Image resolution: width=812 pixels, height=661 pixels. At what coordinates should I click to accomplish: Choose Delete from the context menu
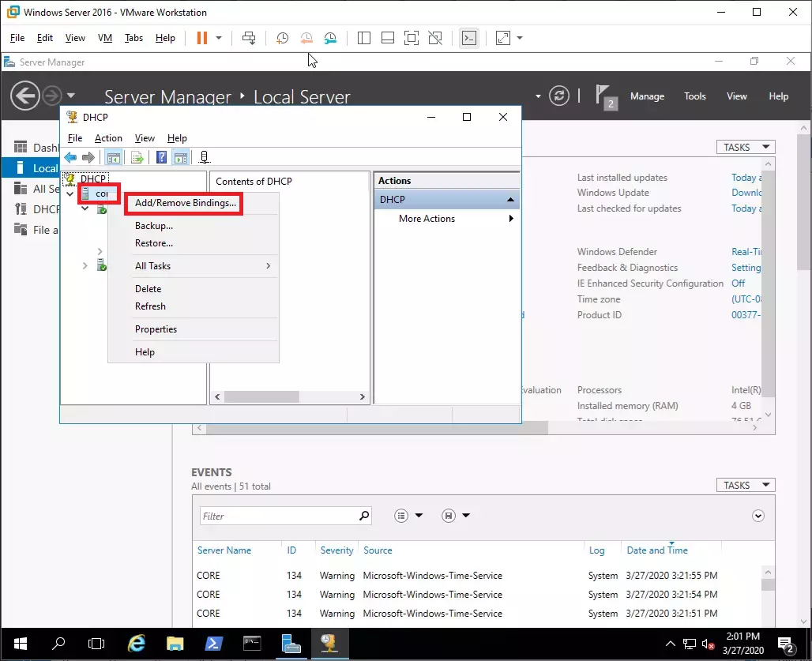(148, 289)
